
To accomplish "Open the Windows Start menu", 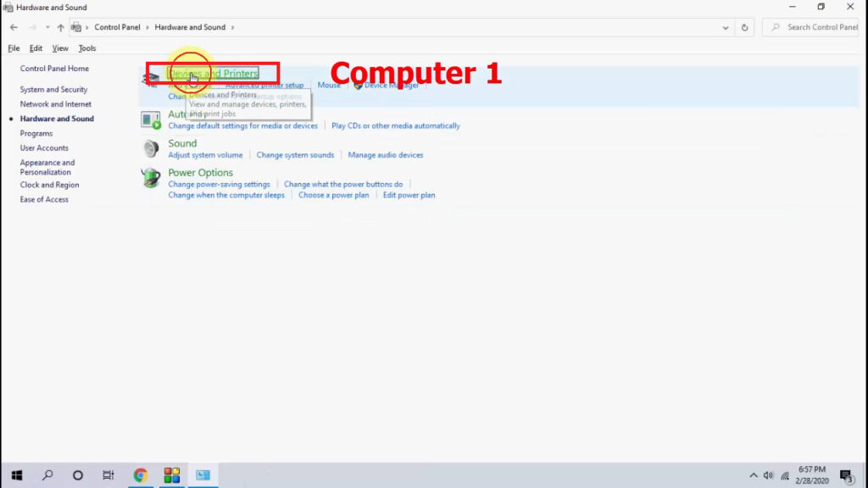I will 17,475.
